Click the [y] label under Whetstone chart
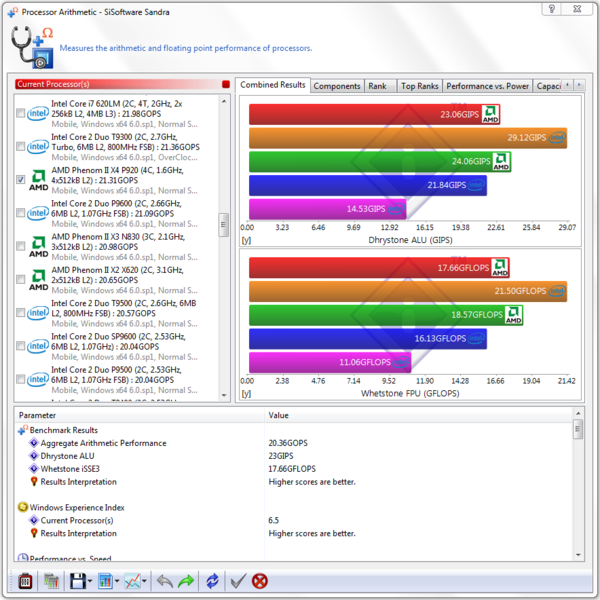 (246, 394)
